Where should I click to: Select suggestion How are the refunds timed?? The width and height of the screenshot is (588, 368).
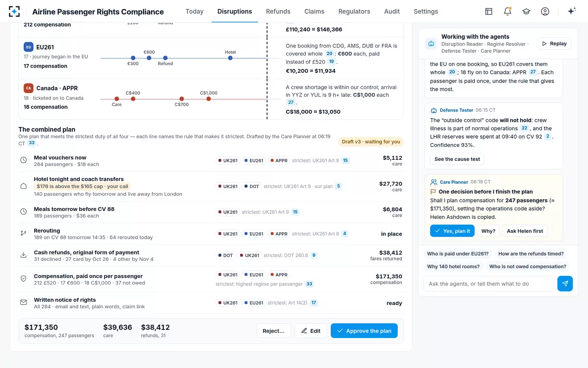pyautogui.click(x=531, y=254)
